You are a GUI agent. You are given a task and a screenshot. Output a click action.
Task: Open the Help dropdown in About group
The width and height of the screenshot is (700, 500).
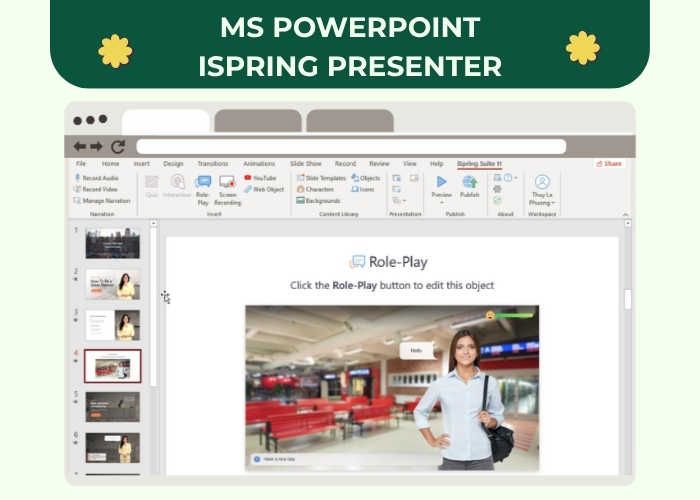coord(510,178)
